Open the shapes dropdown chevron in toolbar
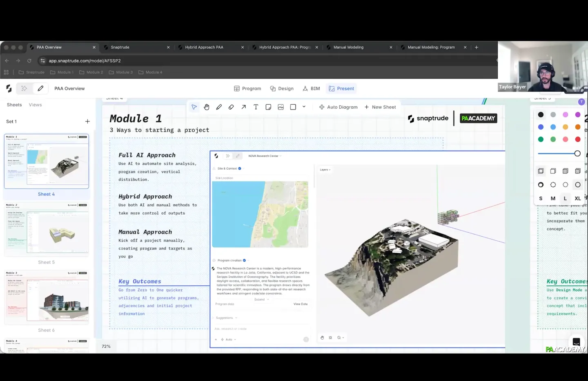The height and width of the screenshot is (381, 588). (x=304, y=107)
